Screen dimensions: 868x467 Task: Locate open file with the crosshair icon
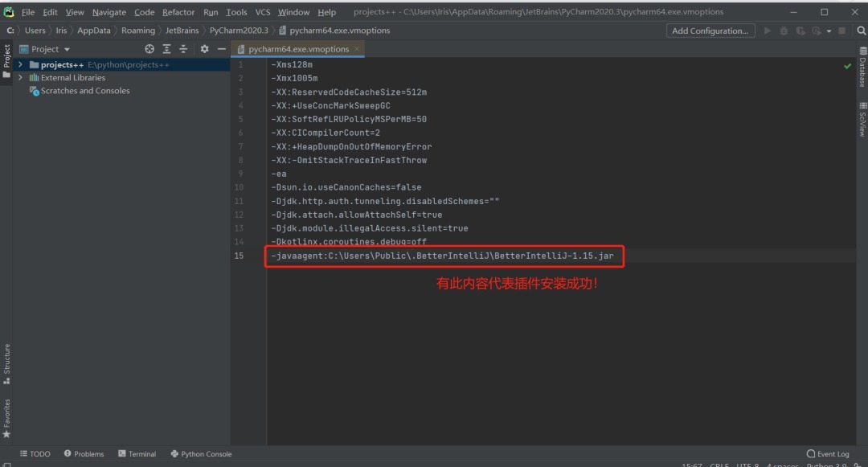149,48
